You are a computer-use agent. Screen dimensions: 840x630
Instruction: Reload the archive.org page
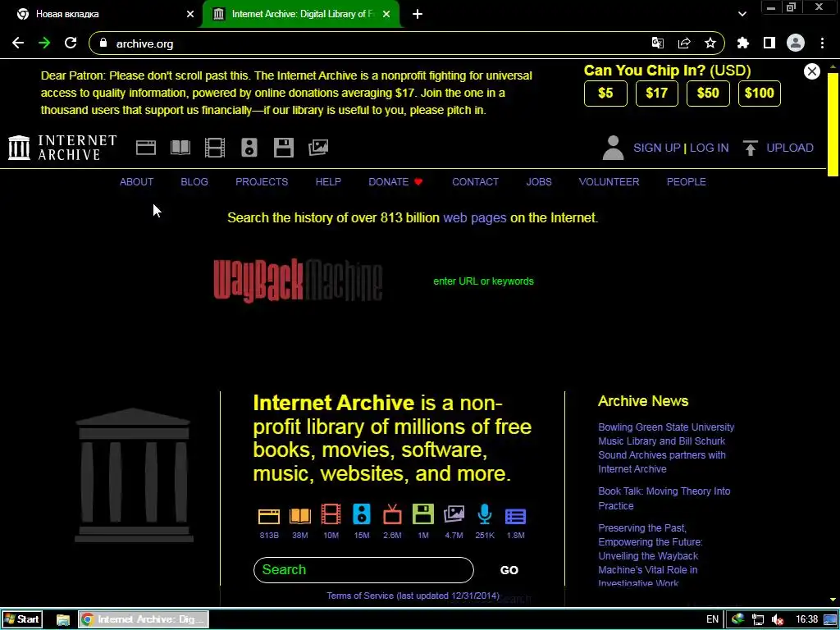[x=71, y=43]
